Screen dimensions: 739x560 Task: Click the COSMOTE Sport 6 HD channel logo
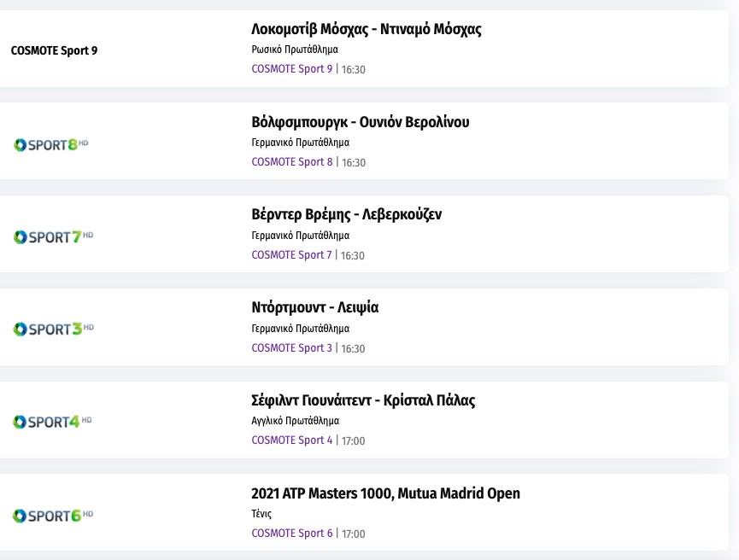click(x=53, y=515)
